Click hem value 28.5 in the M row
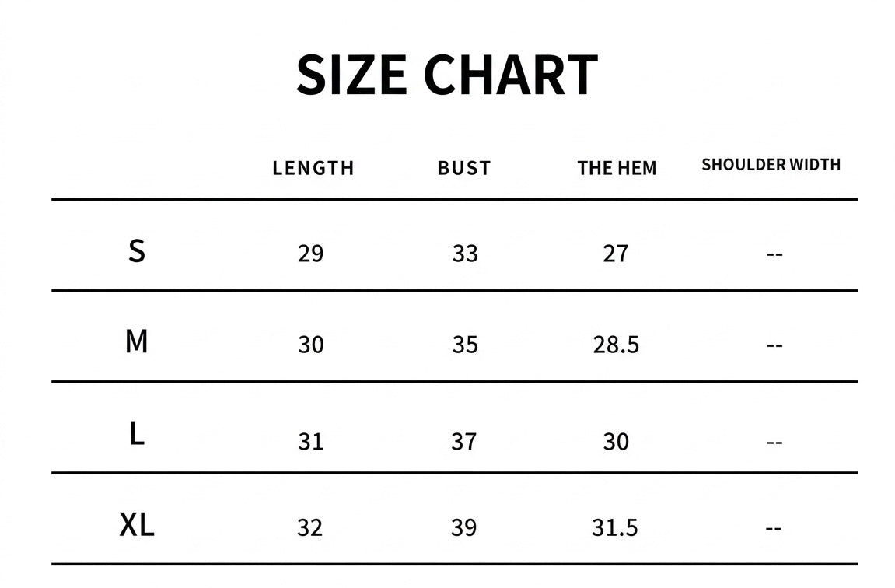 coord(616,345)
